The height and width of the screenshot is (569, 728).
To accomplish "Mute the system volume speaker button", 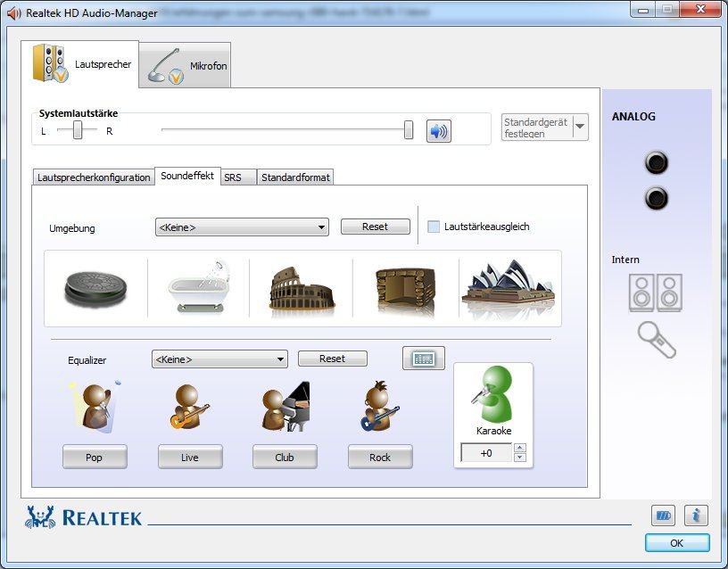I will [x=439, y=131].
